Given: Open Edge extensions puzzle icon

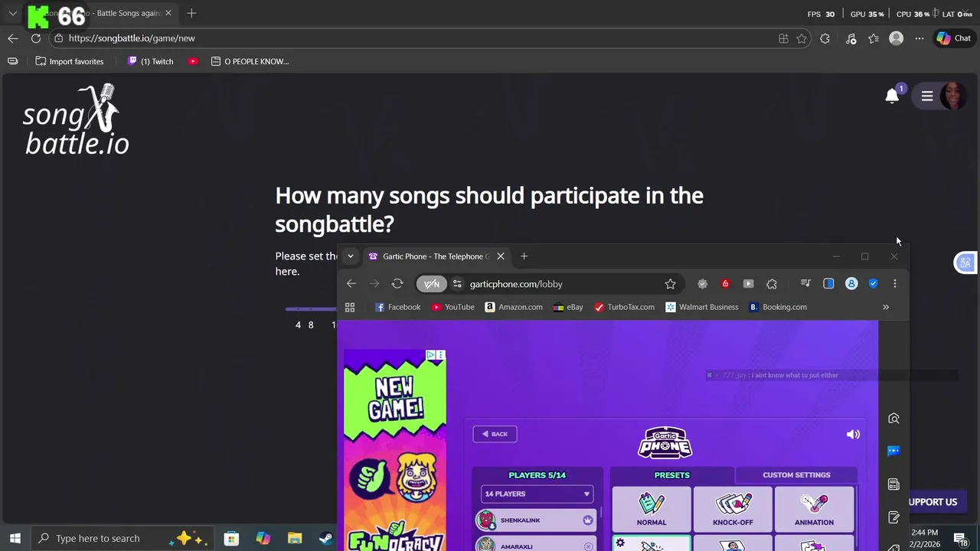Looking at the screenshot, I should [x=825, y=38].
